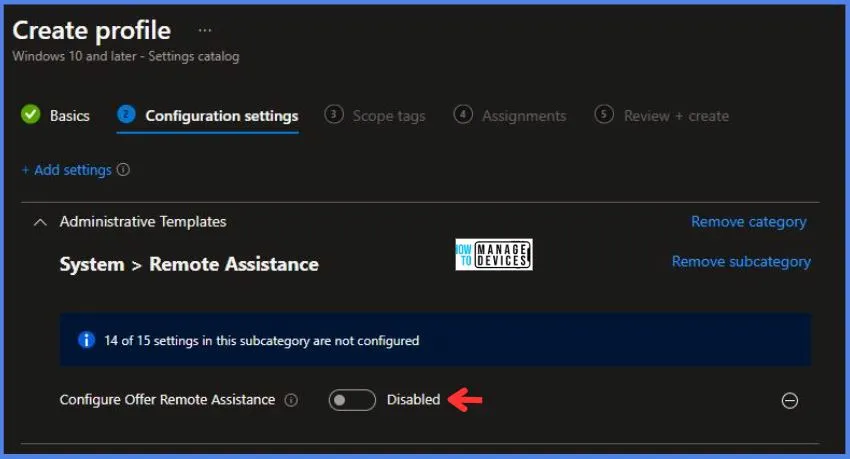This screenshot has width=850, height=459.
Task: Open the ellipsis menu beside Create profile
Action: 205,30
